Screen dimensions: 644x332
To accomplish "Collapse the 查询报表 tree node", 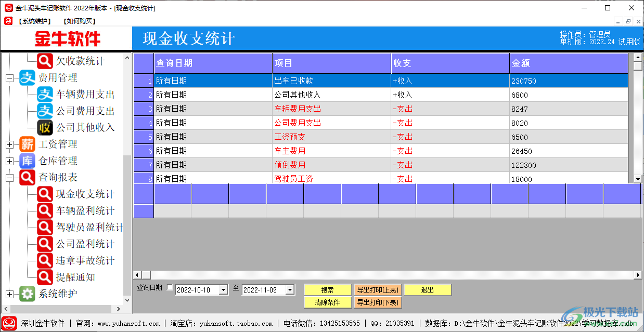I will pyautogui.click(x=9, y=178).
